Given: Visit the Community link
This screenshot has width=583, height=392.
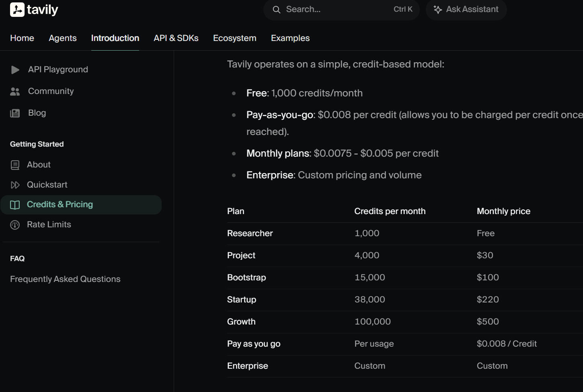Looking at the screenshot, I should tap(51, 91).
